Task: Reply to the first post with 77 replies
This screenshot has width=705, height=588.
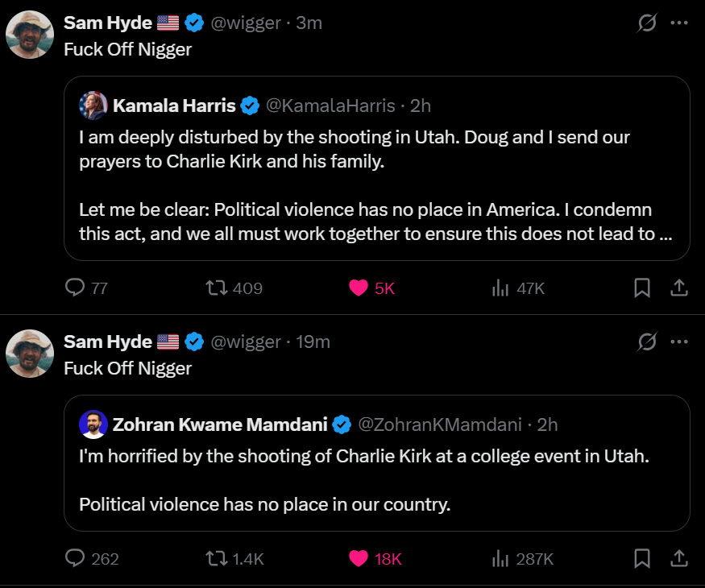Action: [75, 288]
